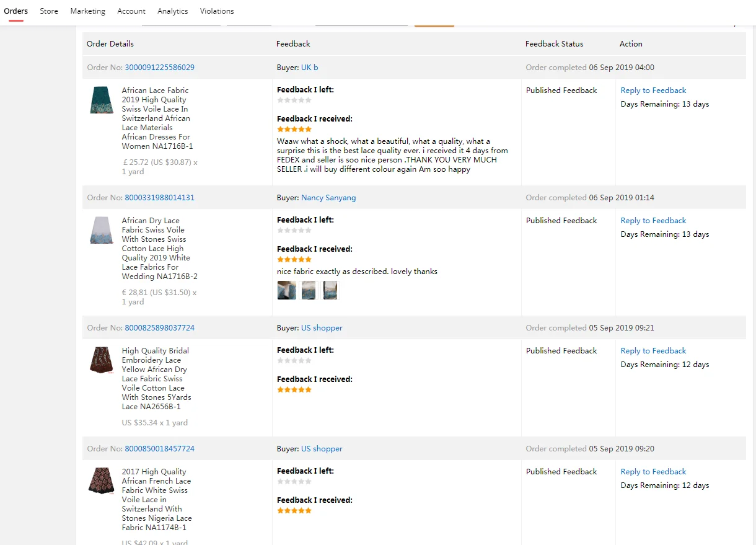
Task: Click the 'Order completed 05 Sep 2019 09:21' text
Action: tap(590, 328)
